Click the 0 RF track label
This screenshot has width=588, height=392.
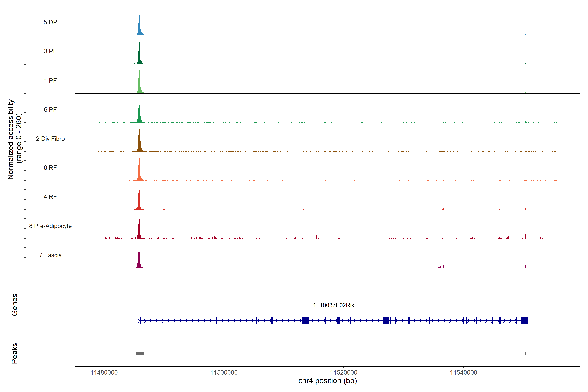(x=50, y=168)
